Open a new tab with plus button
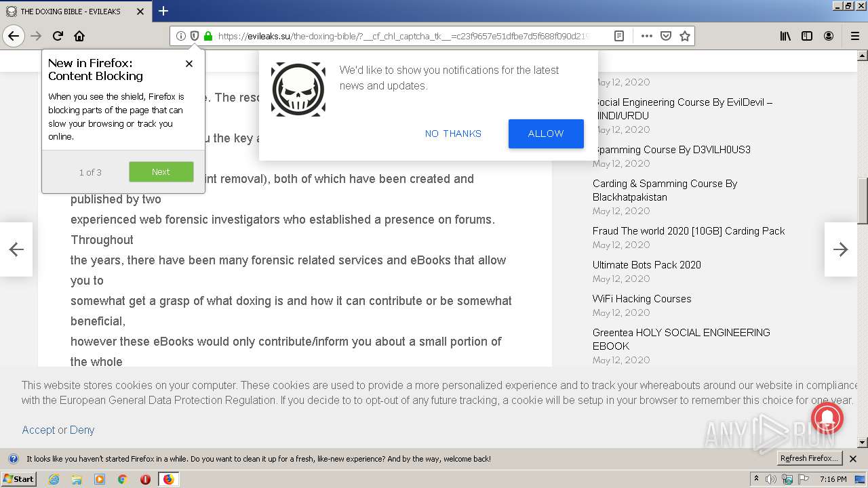The height and width of the screenshot is (488, 868). [x=163, y=11]
